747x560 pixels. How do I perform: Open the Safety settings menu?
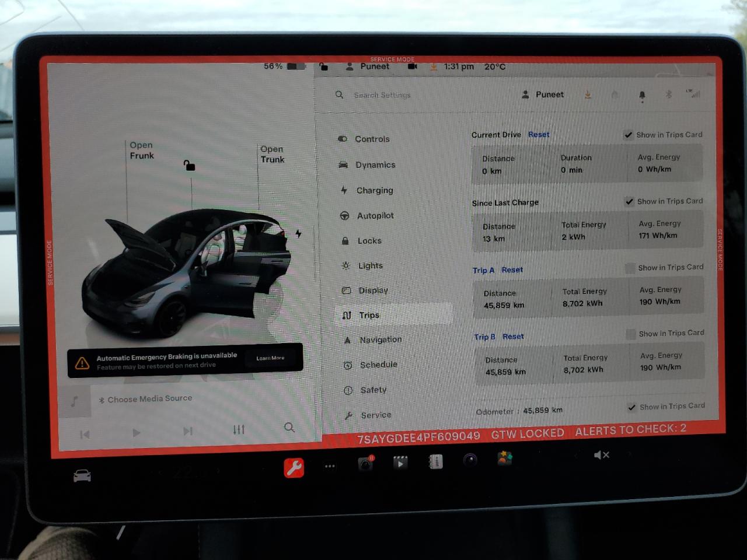tap(365, 390)
